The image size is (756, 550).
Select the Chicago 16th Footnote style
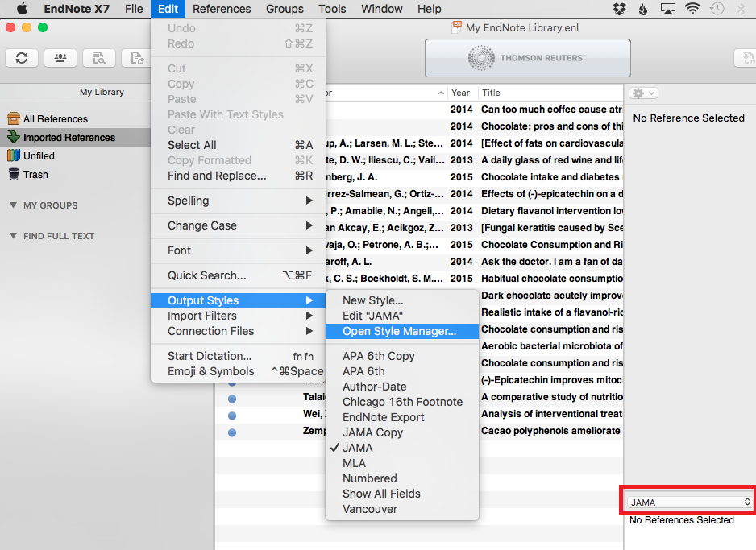pyautogui.click(x=402, y=402)
